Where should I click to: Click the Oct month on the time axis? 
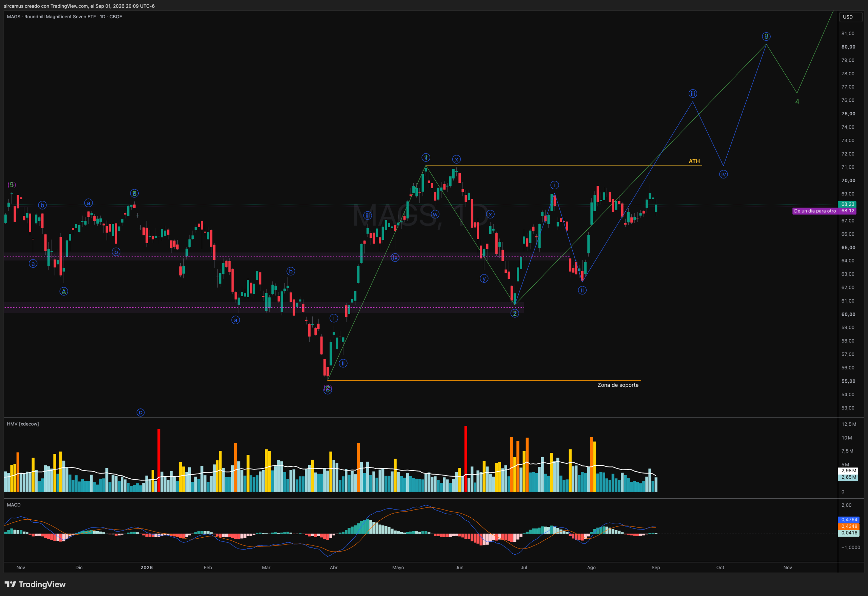point(720,568)
